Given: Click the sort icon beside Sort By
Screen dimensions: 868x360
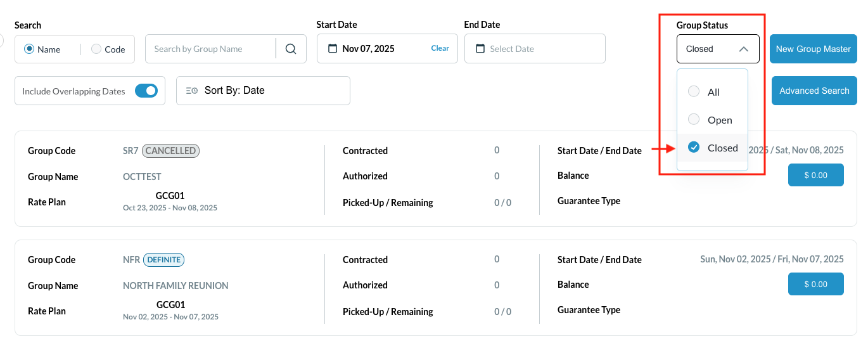Looking at the screenshot, I should click(x=191, y=91).
